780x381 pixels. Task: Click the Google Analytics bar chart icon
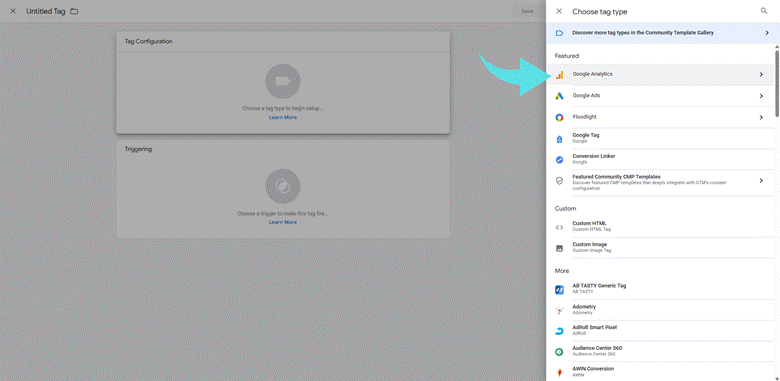(559, 75)
